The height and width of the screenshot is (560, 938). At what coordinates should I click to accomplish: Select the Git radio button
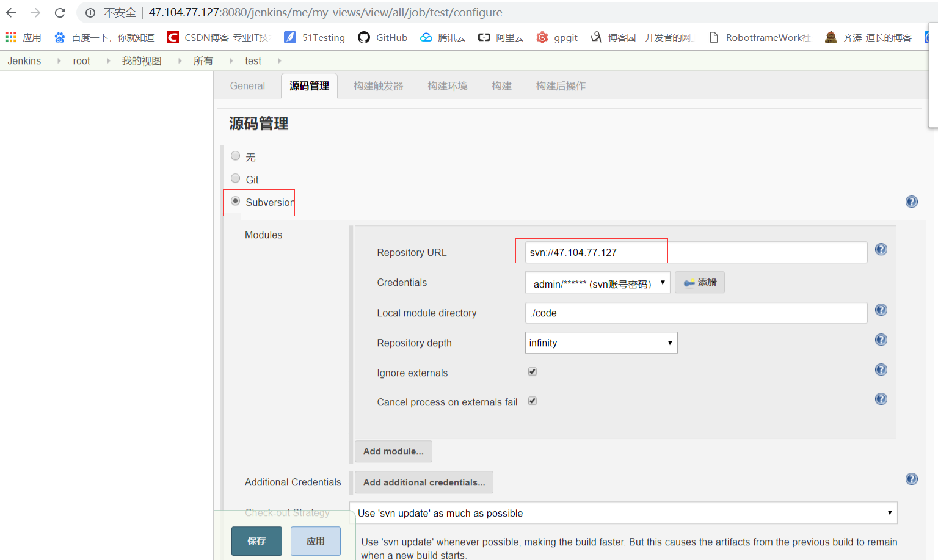[235, 178]
